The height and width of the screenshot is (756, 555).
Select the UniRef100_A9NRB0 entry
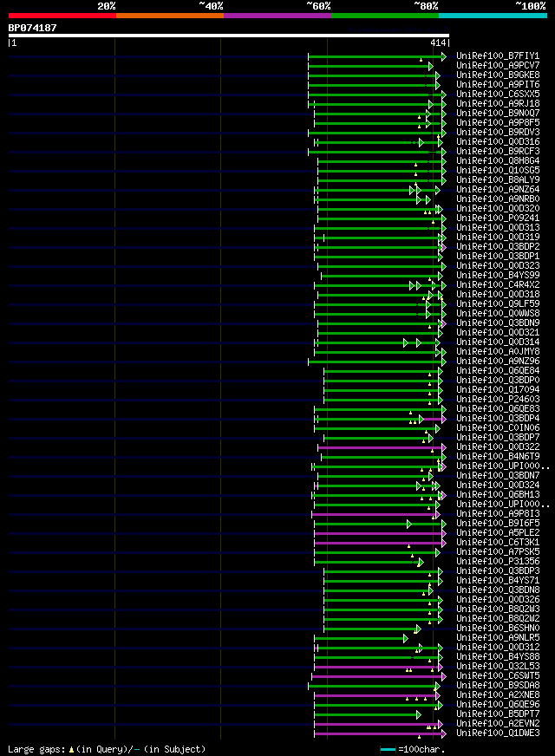498,199
